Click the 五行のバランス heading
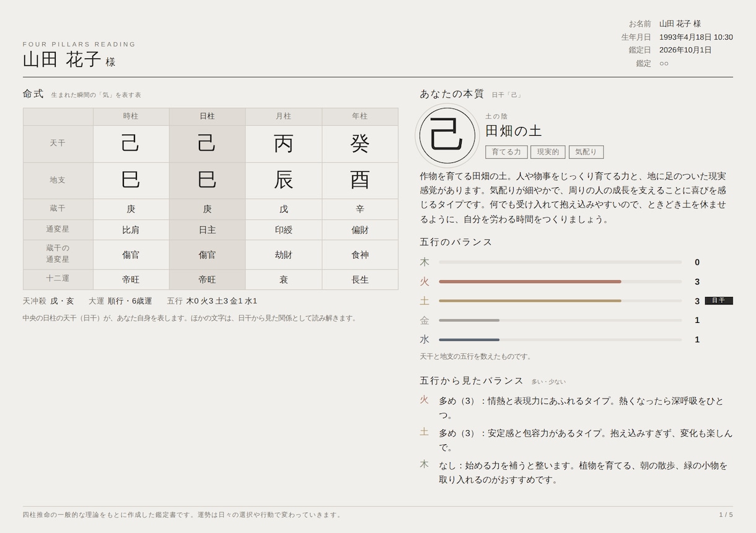Viewport: 756px width, 533px height. [x=456, y=242]
